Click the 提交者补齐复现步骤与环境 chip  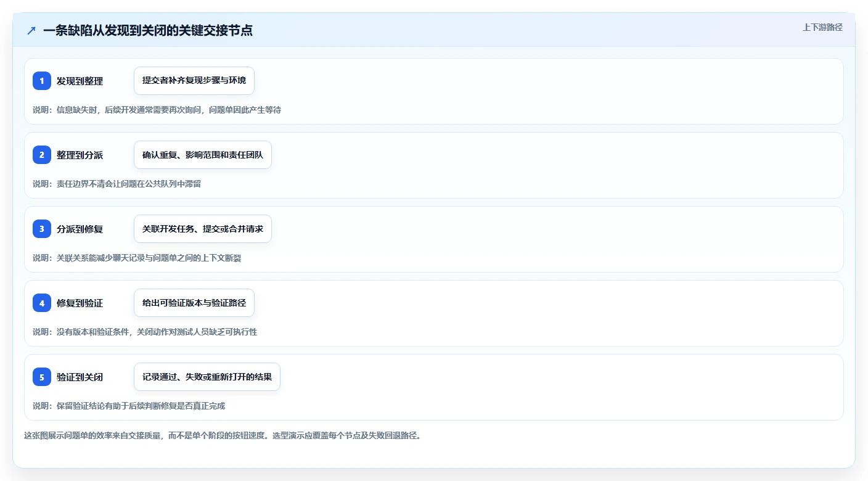click(x=194, y=81)
